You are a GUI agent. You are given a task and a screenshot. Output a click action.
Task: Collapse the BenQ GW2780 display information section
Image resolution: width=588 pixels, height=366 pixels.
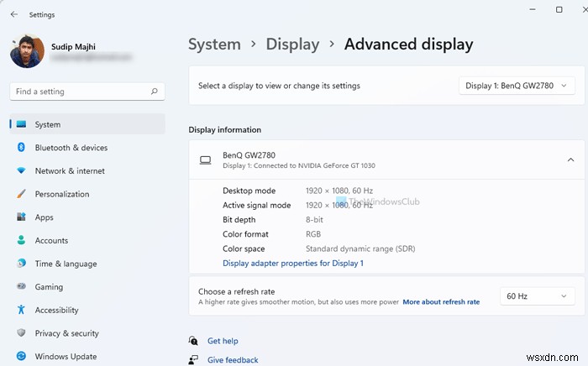click(x=570, y=159)
